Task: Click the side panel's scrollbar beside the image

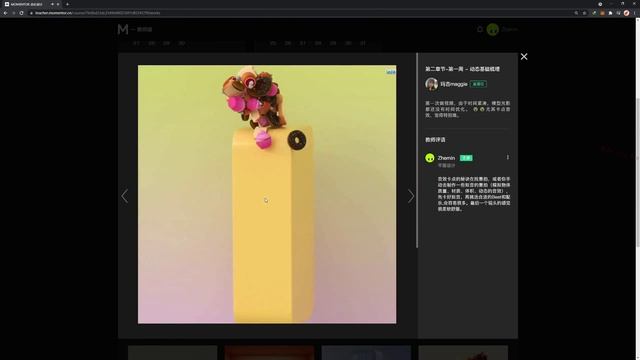Action: coord(417,150)
